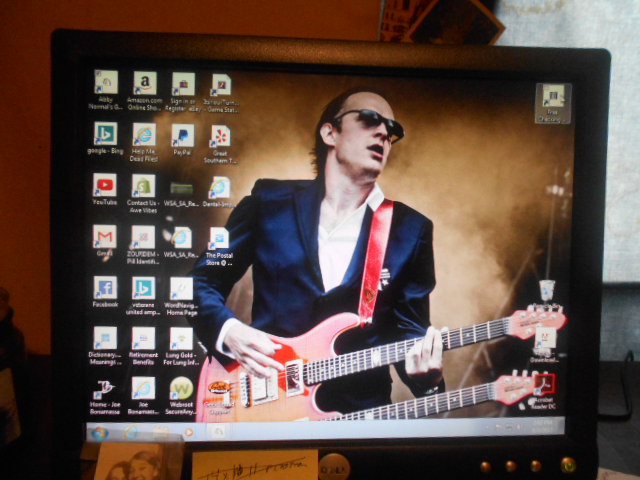
Task: Launch Internet Explorer from the taskbar
Action: click(x=130, y=432)
